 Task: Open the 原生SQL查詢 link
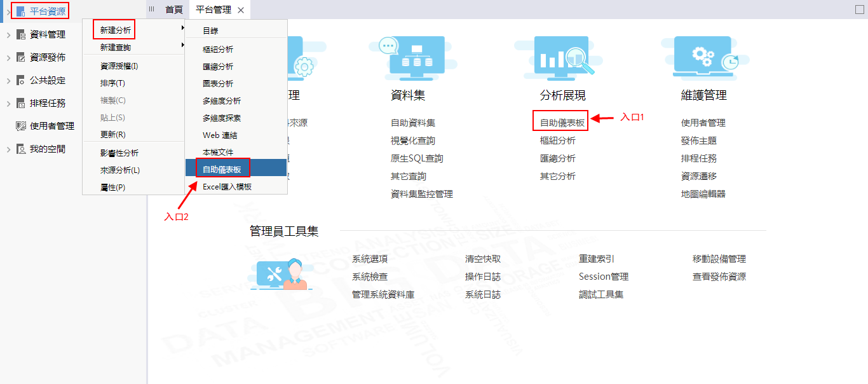coord(417,158)
